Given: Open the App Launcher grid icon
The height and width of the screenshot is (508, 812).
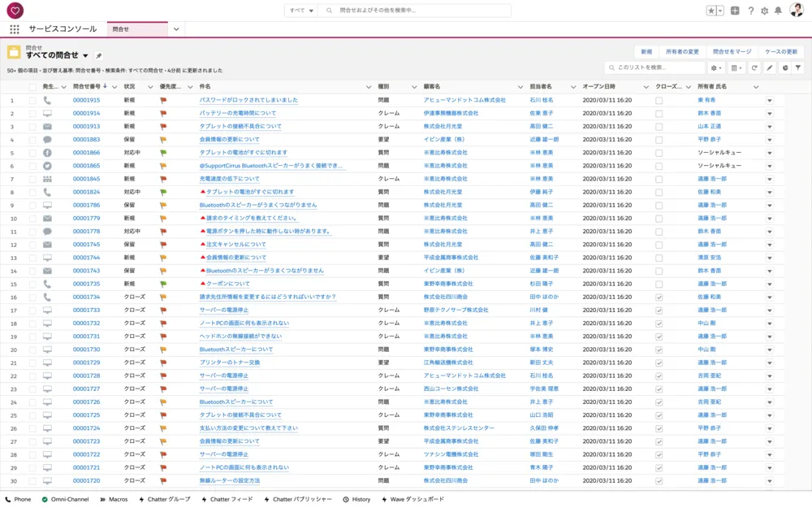Looking at the screenshot, I should pos(15,29).
